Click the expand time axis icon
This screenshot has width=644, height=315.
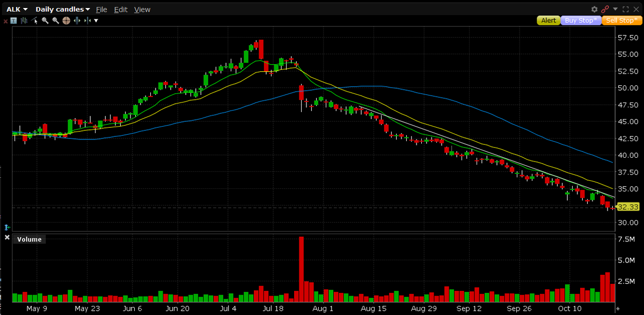77,20
